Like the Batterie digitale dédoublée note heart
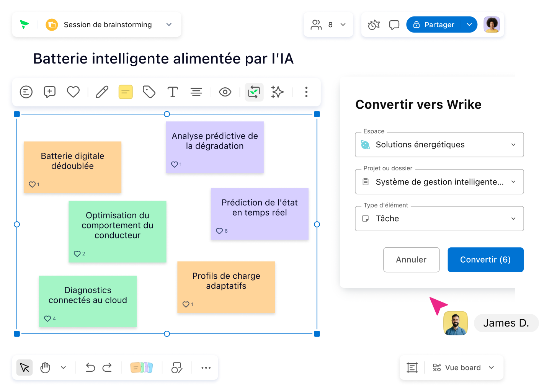 (x=32, y=185)
